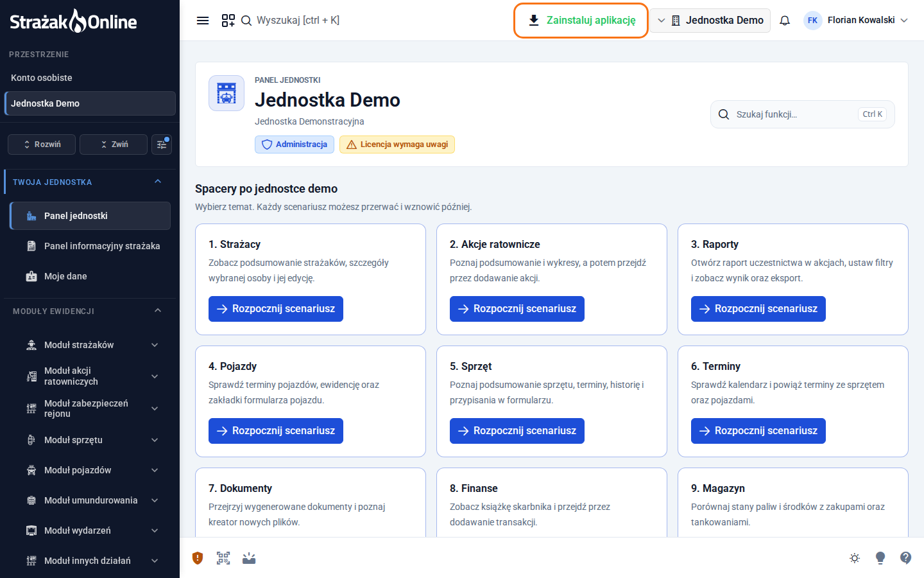This screenshot has width=924, height=578.
Task: Click the Szukaj funkcji search field
Action: click(x=803, y=114)
